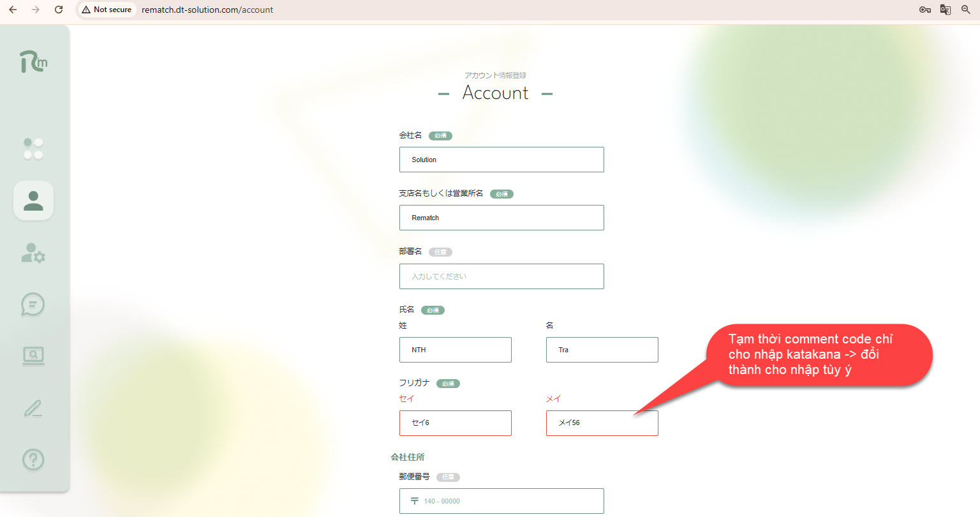980x517 pixels.
Task: Reload the page with refresh icon
Action: point(59,10)
